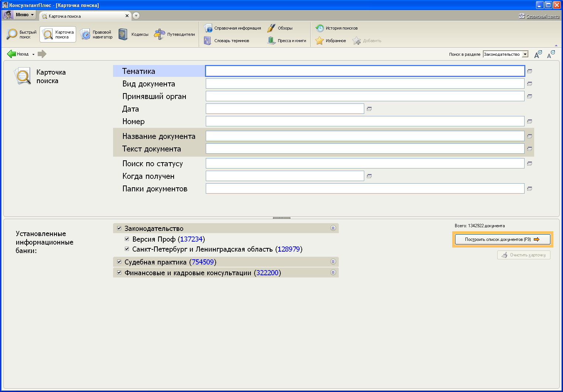Collapse the Законодательство section
Screen dimensions: 563x392
pos(333,228)
